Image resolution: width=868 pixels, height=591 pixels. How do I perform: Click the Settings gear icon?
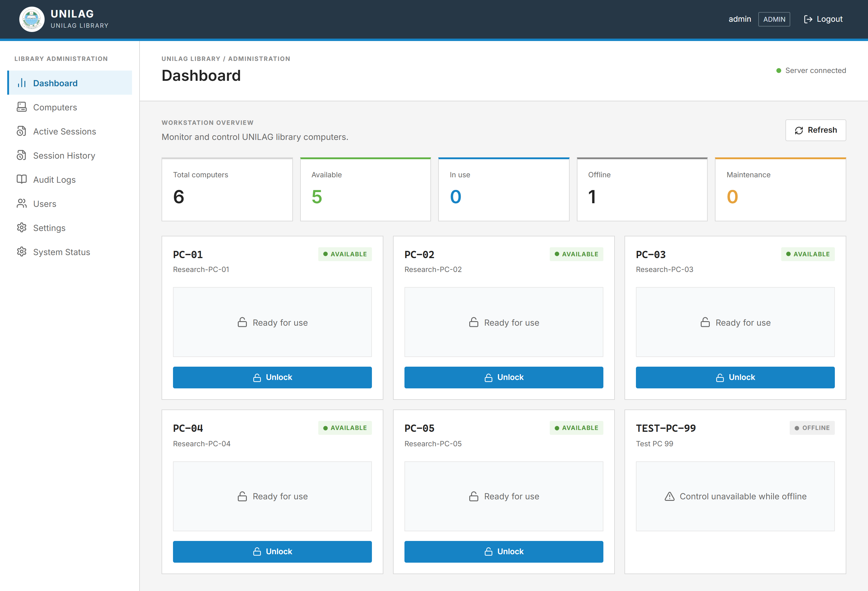click(22, 228)
